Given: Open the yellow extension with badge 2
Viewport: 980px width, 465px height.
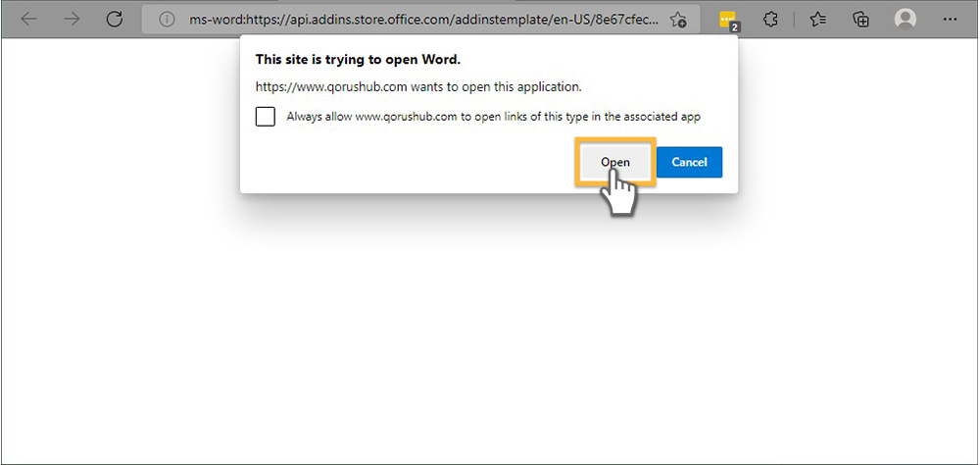Looking at the screenshot, I should pos(729,20).
